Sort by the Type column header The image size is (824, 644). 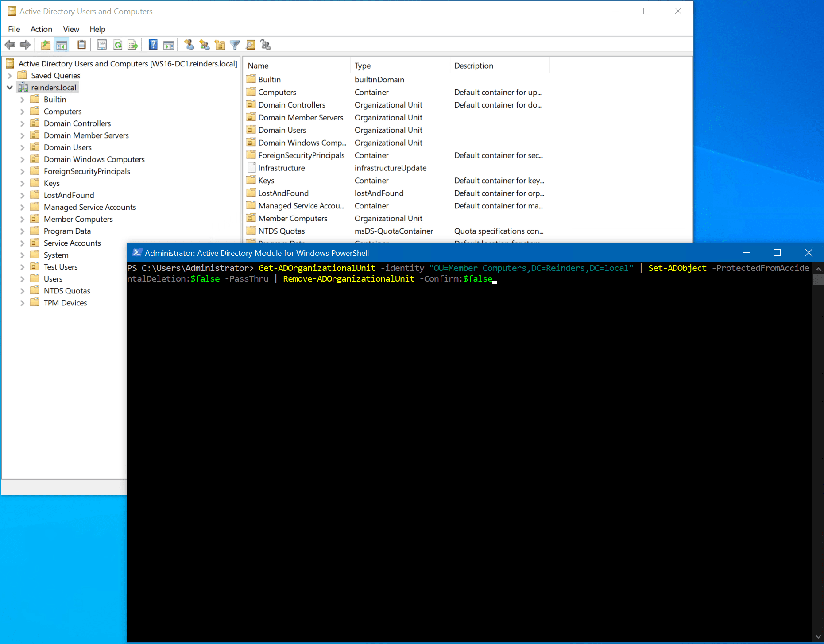[400, 66]
